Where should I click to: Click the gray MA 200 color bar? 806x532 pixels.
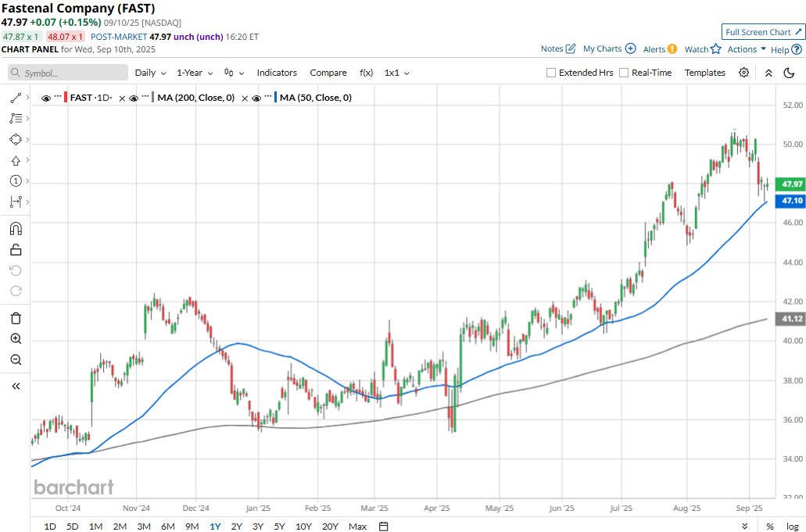(x=153, y=98)
